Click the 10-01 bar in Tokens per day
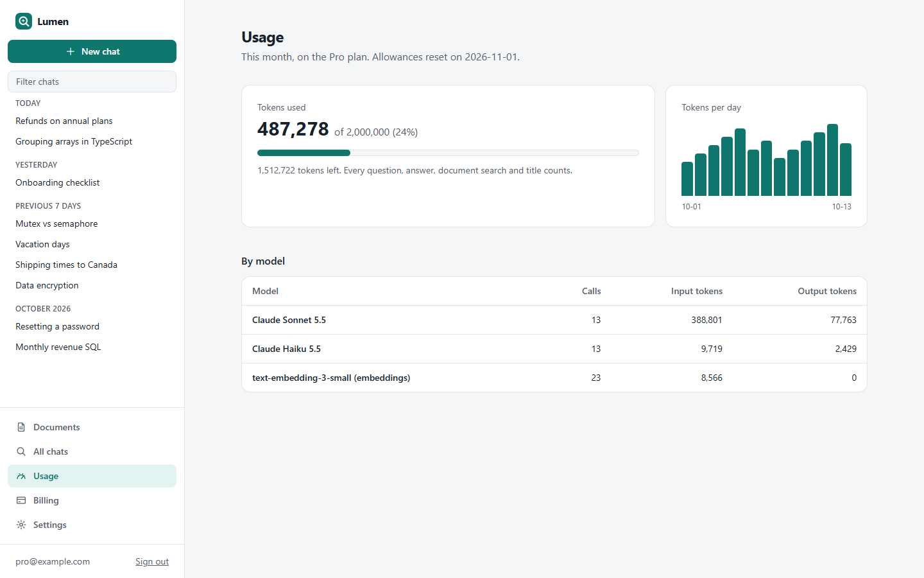 (x=687, y=179)
